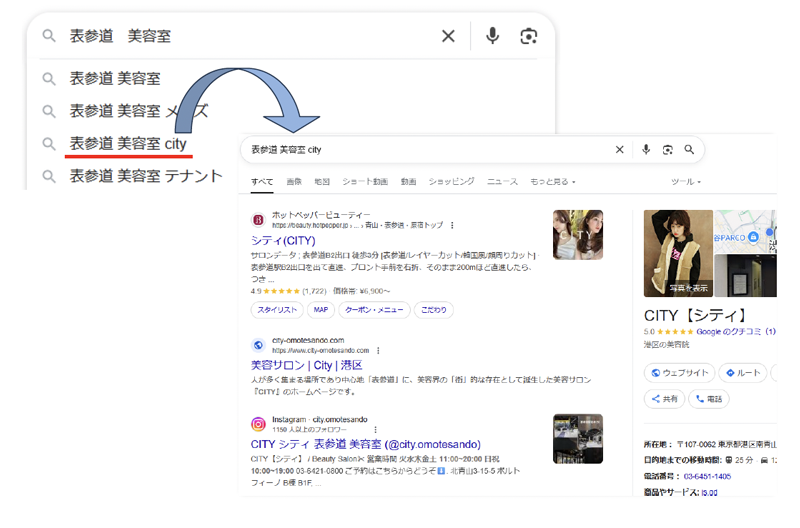Click the camera lens icon in results search bar
This screenshot has height=528, width=800.
667,149
